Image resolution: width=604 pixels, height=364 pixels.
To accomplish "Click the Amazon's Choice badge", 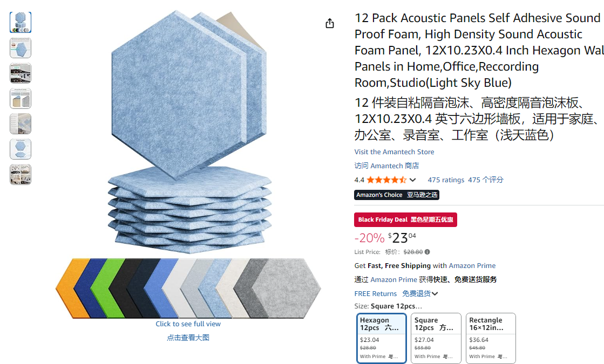I will pos(397,195).
